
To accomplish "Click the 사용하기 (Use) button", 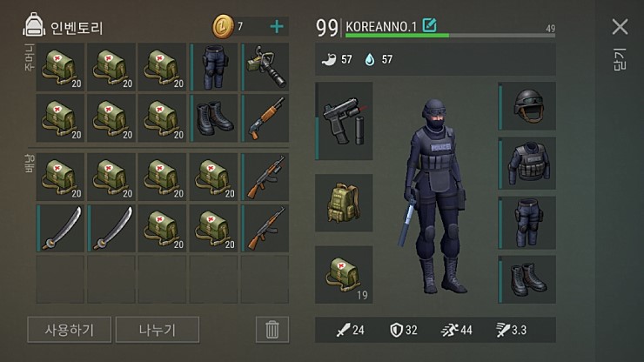I will (69, 330).
